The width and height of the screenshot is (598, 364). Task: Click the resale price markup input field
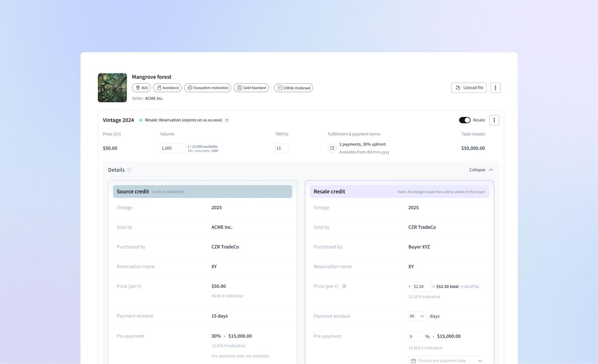pos(421,286)
